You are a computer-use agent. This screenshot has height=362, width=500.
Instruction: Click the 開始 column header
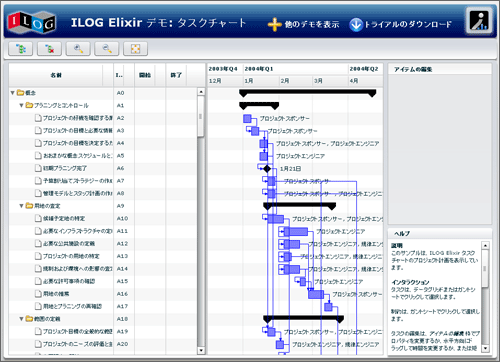coord(145,75)
